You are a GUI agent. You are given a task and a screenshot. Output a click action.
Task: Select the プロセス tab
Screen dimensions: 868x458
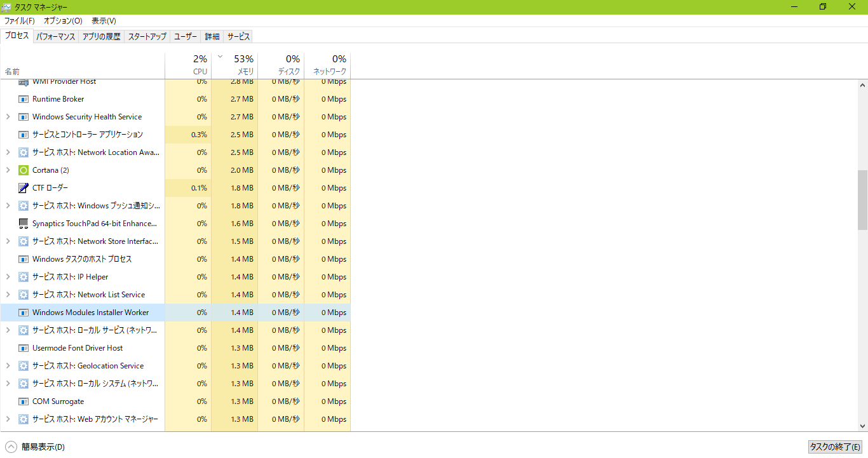pos(17,36)
